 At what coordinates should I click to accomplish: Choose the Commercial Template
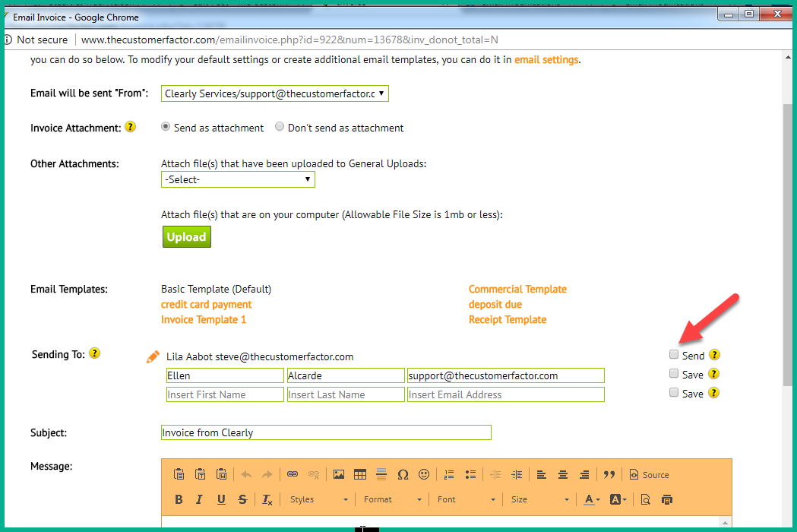[517, 289]
